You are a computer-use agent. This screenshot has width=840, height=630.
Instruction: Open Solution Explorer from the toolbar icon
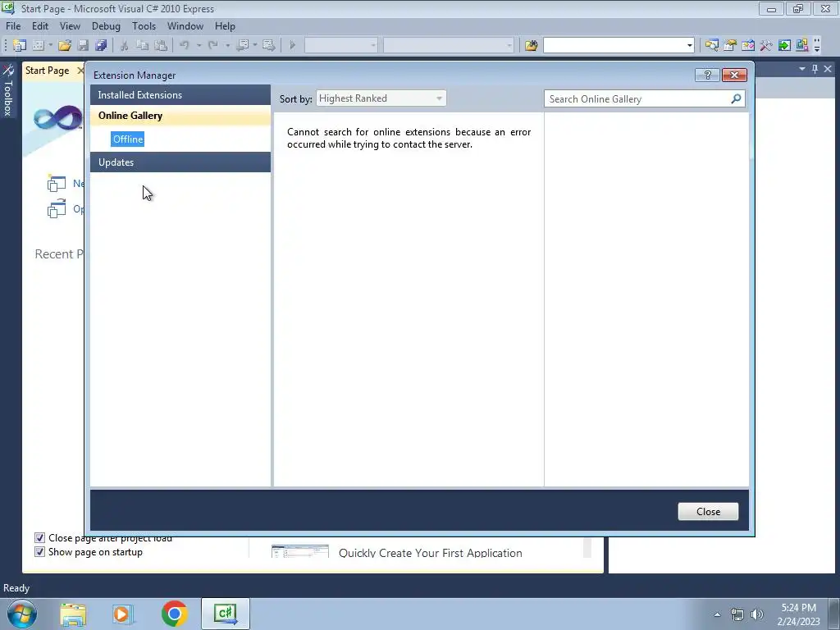[x=711, y=46]
